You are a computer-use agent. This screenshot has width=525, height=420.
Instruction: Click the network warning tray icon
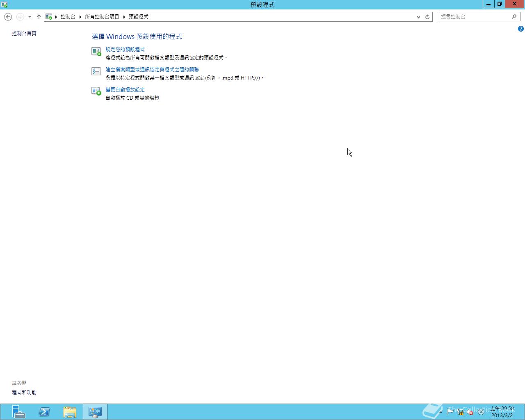pos(461,412)
